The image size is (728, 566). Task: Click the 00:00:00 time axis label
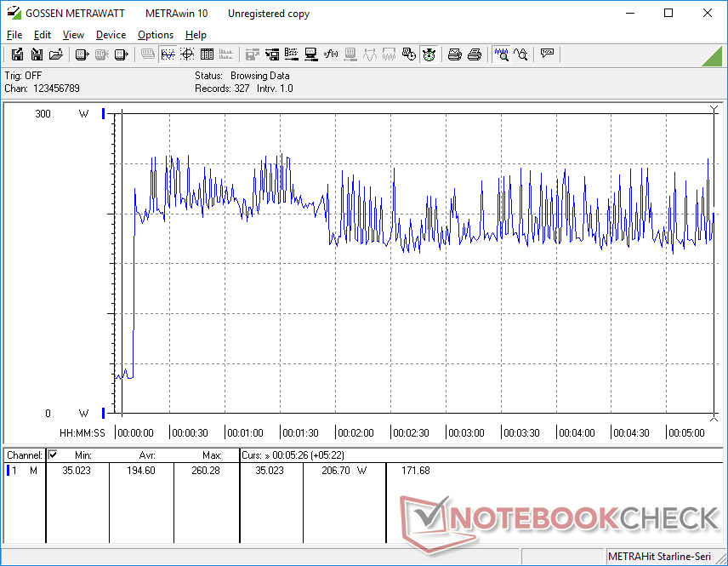pyautogui.click(x=135, y=433)
